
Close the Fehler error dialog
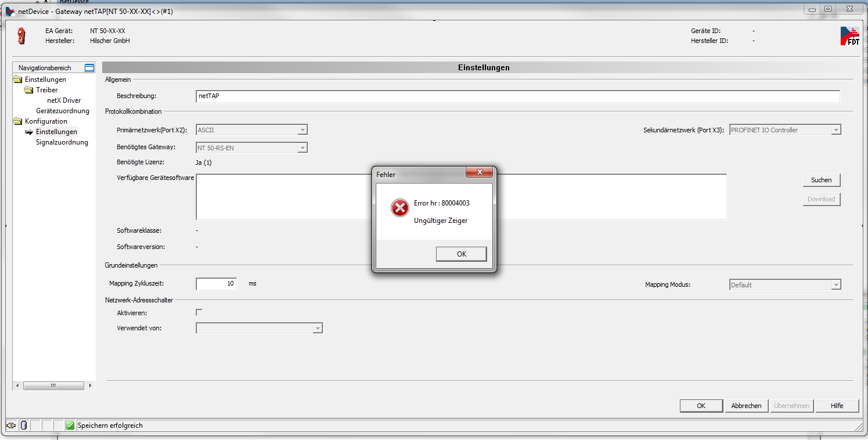pyautogui.click(x=480, y=172)
